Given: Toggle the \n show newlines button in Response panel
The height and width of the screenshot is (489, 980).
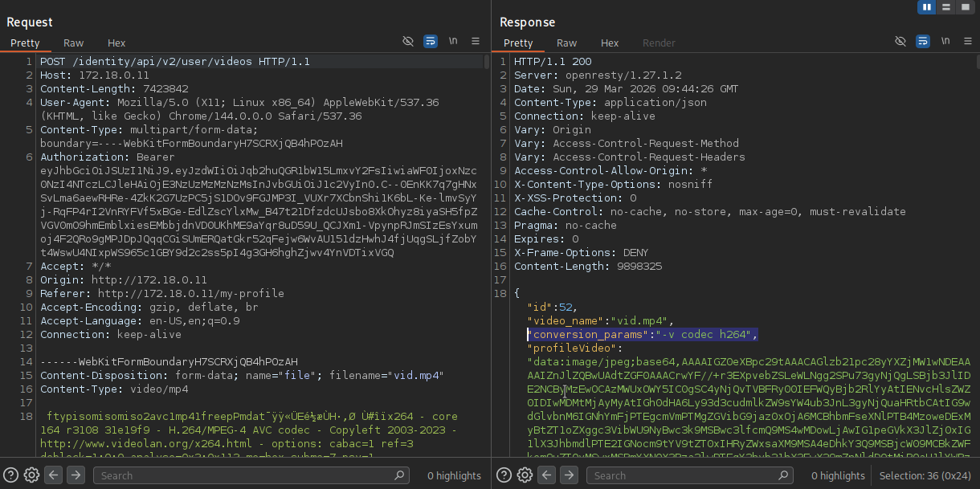Looking at the screenshot, I should tap(945, 41).
